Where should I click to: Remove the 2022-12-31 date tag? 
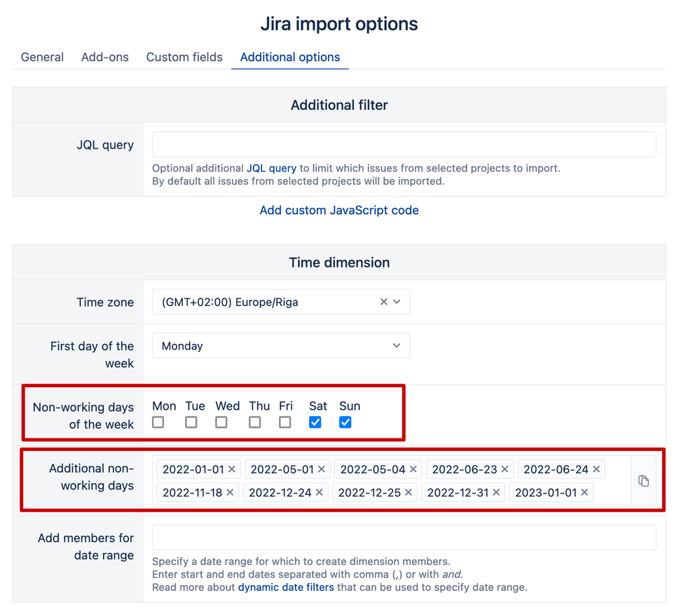496,492
